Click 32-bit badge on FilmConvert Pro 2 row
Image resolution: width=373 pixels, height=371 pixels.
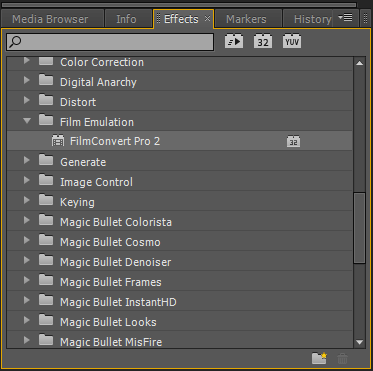point(293,141)
